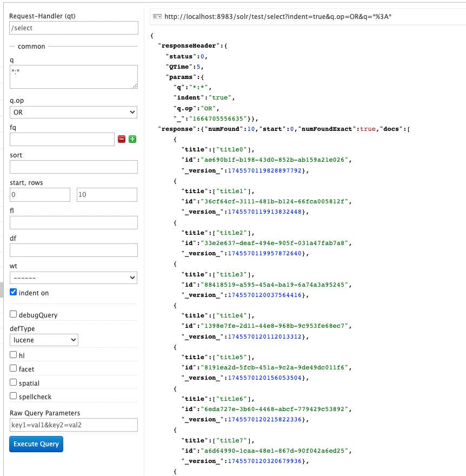Enable the spatial checkbox
Image resolution: width=466 pixels, height=476 pixels.
pyautogui.click(x=14, y=382)
